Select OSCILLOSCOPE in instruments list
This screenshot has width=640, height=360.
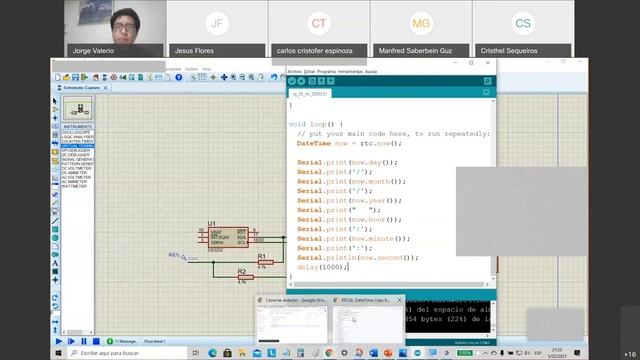pos(76,132)
